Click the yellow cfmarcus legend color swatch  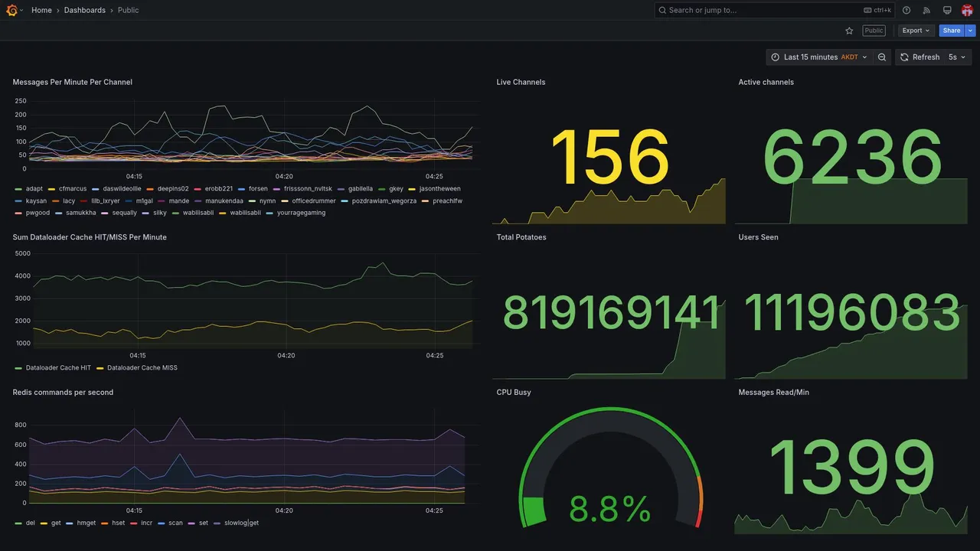click(x=51, y=189)
